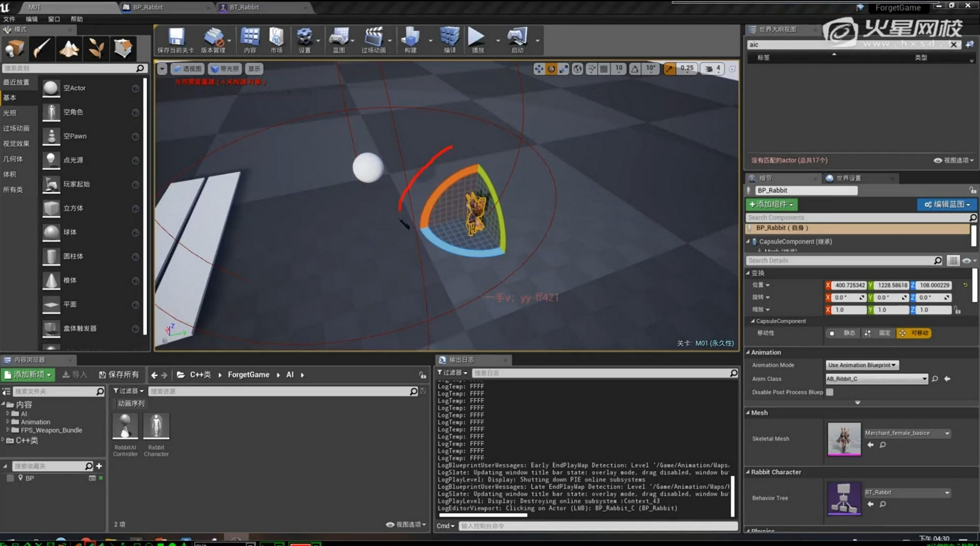
Task: Open the Blueprints toolbar icon
Action: (339, 40)
